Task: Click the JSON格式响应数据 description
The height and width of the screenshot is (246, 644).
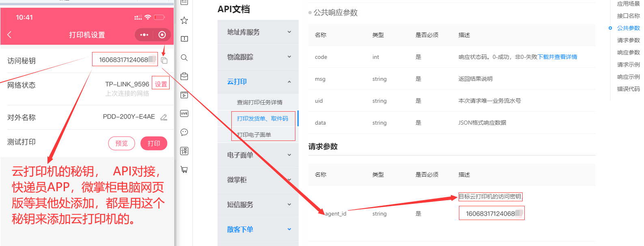Action: tap(482, 123)
